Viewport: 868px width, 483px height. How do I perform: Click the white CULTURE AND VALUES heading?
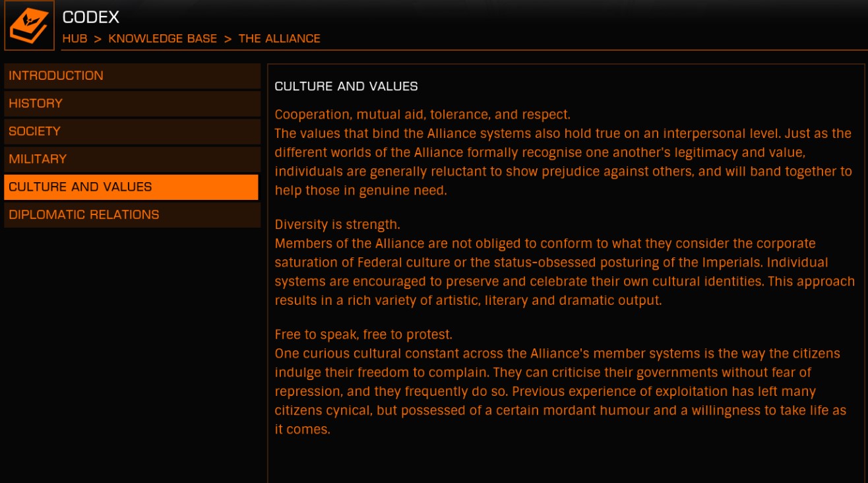346,86
